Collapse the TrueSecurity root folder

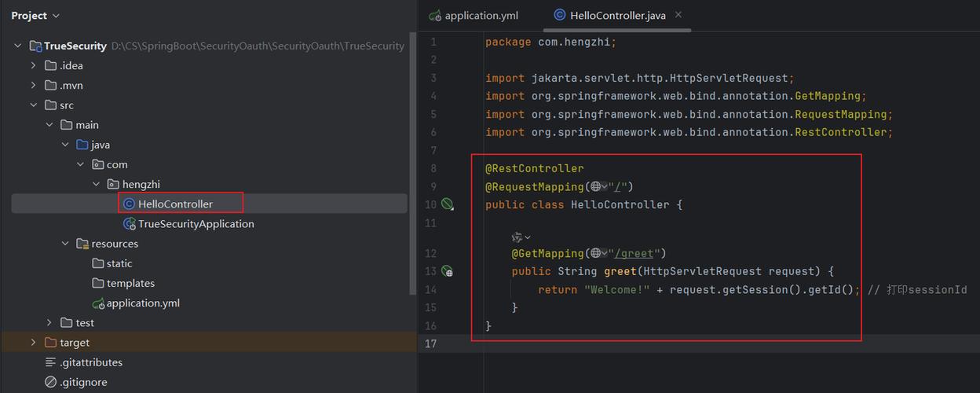coord(18,46)
